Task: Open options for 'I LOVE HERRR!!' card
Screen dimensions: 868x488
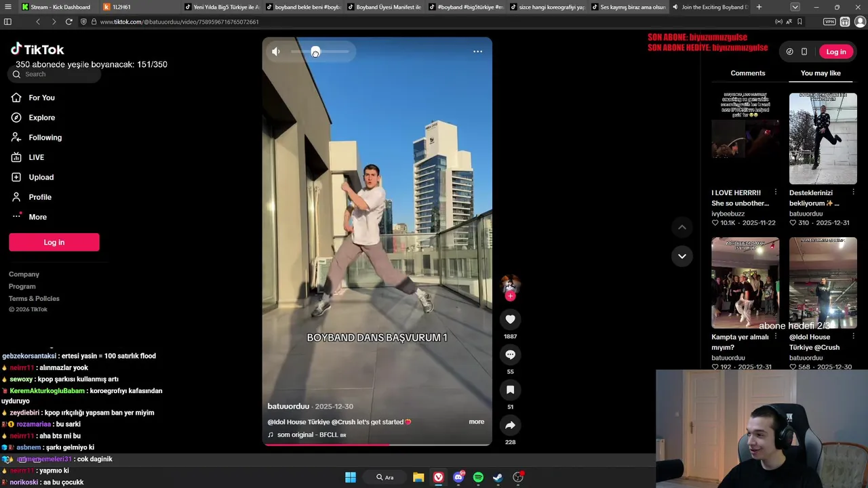Action: pyautogui.click(x=776, y=192)
